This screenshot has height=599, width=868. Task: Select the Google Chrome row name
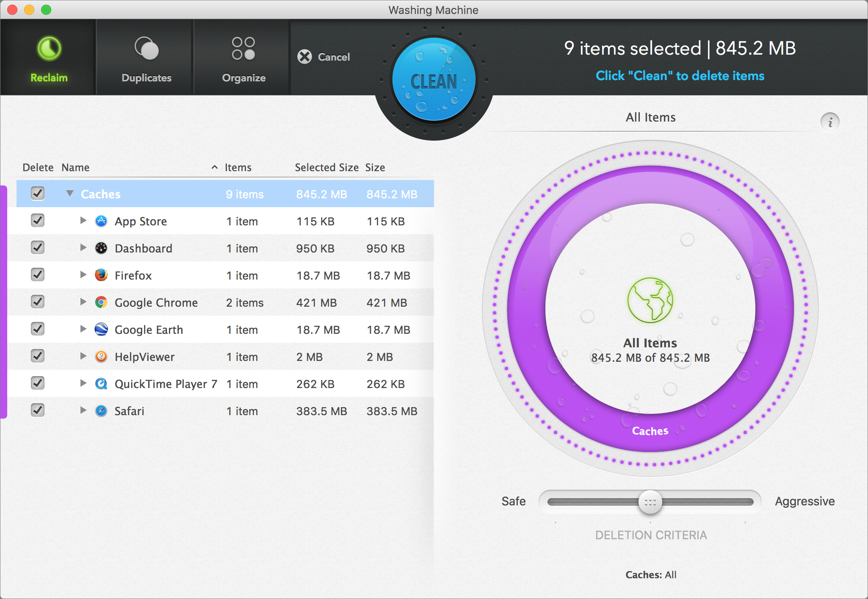156,302
